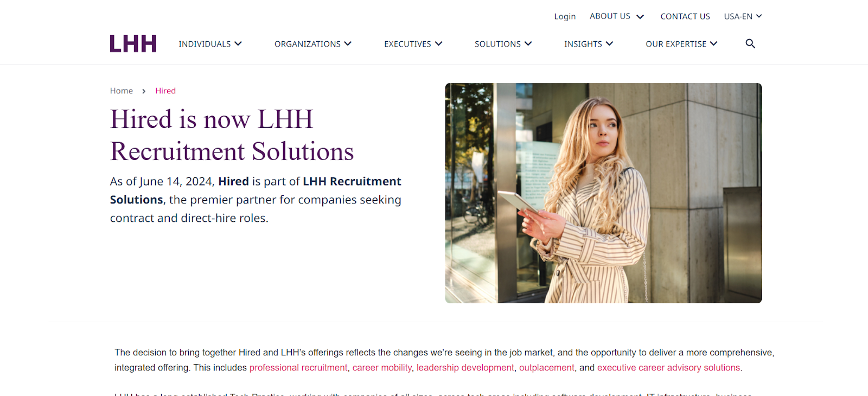Expand the Solutions menu chevron
This screenshot has height=396, width=868.
(x=528, y=43)
